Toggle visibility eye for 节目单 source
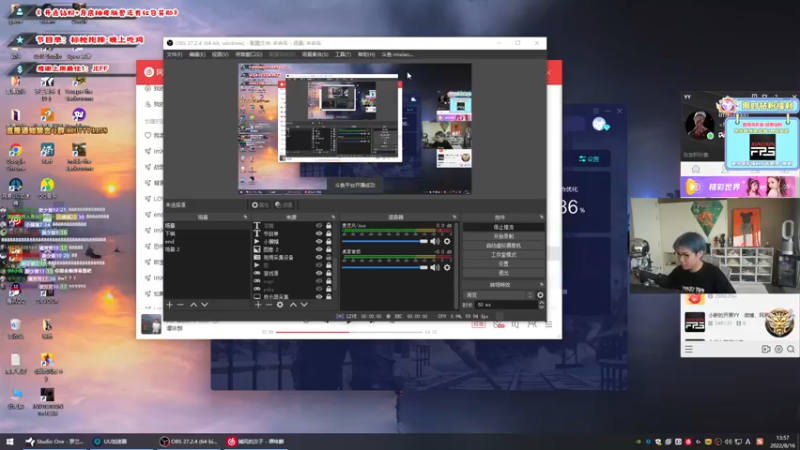 [319, 234]
